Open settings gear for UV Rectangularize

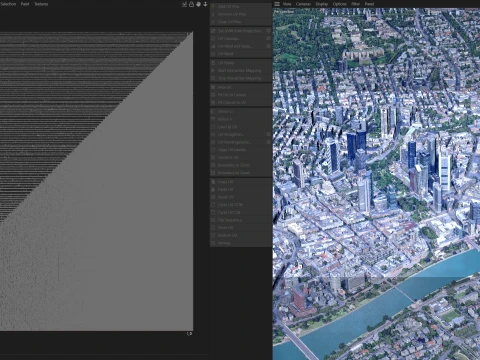click(x=268, y=142)
